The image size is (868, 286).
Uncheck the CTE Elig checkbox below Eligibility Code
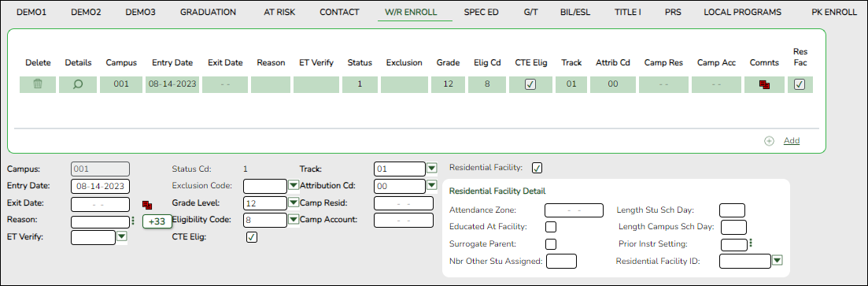point(251,236)
